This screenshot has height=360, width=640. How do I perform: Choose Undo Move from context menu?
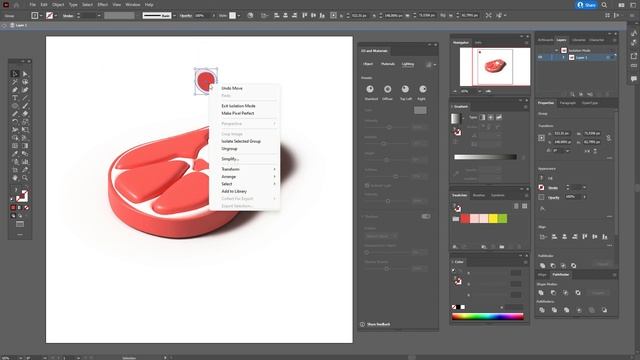(x=232, y=88)
